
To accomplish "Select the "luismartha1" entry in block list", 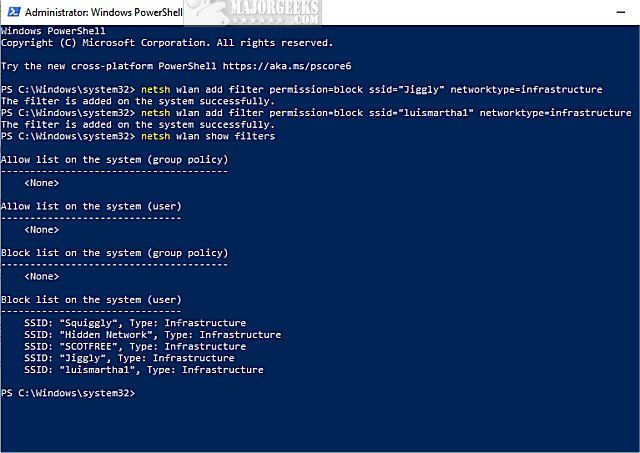I will click(x=144, y=370).
